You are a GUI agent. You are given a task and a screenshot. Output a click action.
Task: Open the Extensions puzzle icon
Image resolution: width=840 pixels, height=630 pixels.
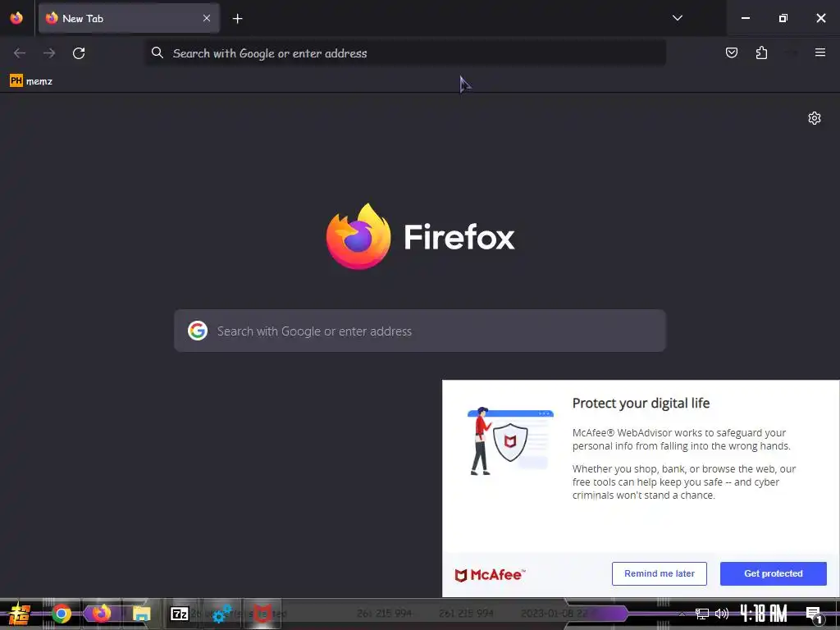point(761,52)
